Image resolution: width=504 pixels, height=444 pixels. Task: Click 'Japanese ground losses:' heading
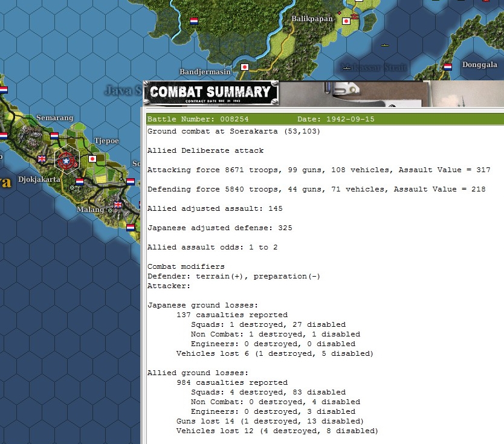tap(203, 305)
